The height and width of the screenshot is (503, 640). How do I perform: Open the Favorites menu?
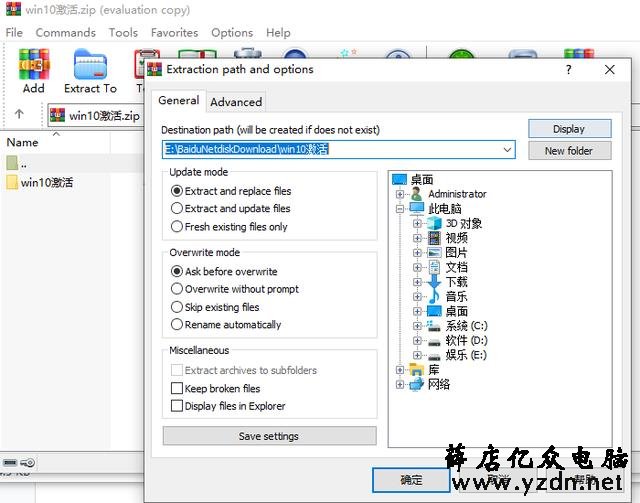coord(174,33)
